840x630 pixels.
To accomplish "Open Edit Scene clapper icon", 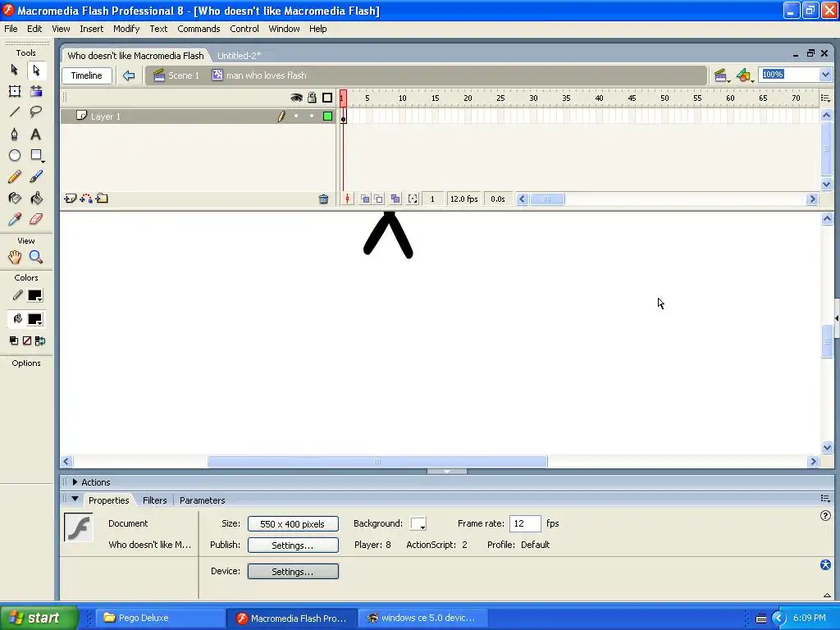I will [x=721, y=75].
